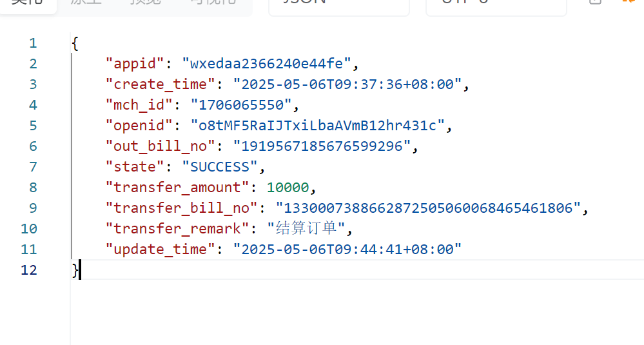Click the orange icon at top-right edge
This screenshot has width=644, height=345.
(x=629, y=2)
